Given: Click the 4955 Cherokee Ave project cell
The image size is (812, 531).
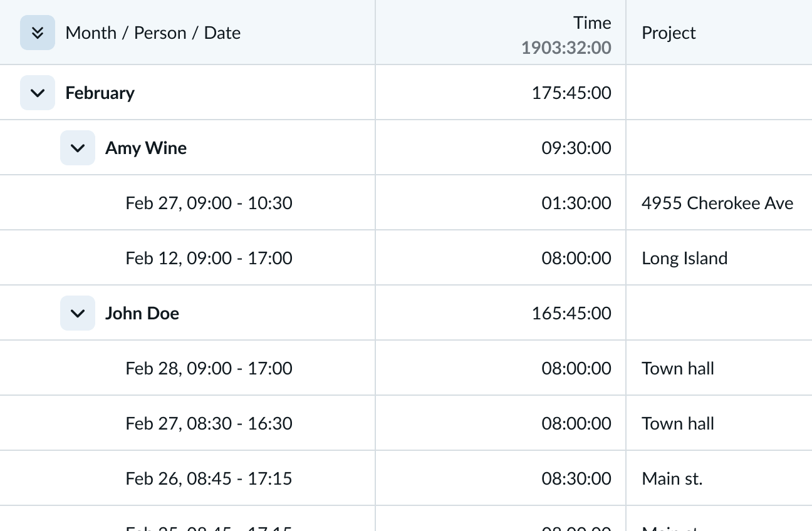Looking at the screenshot, I should tap(717, 203).
